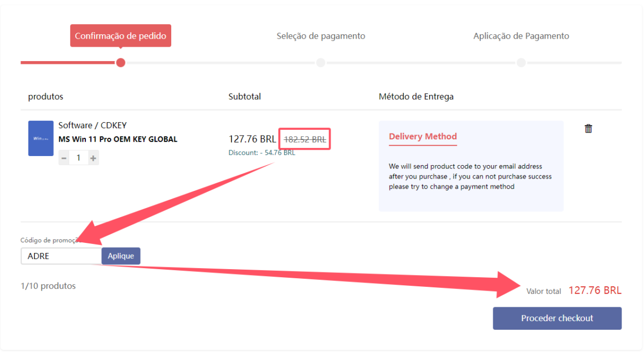Click the Valor total 127.76 BRL amount

pos(595,291)
